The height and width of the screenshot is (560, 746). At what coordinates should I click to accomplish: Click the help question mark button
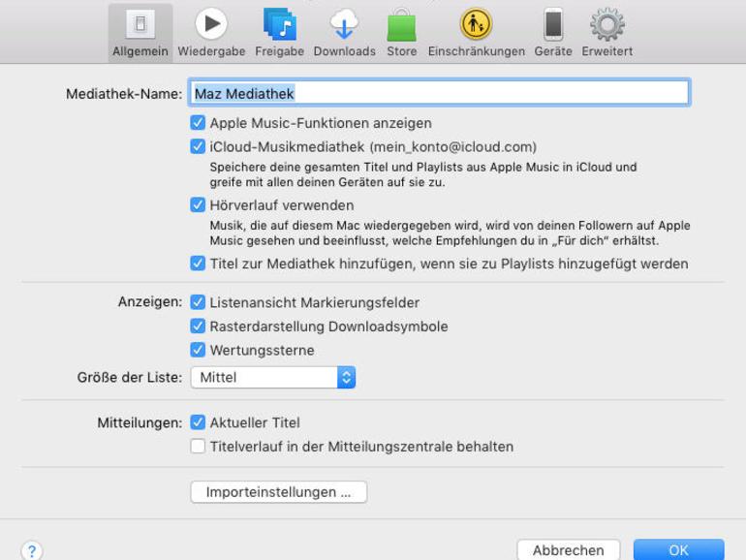pos(32,551)
